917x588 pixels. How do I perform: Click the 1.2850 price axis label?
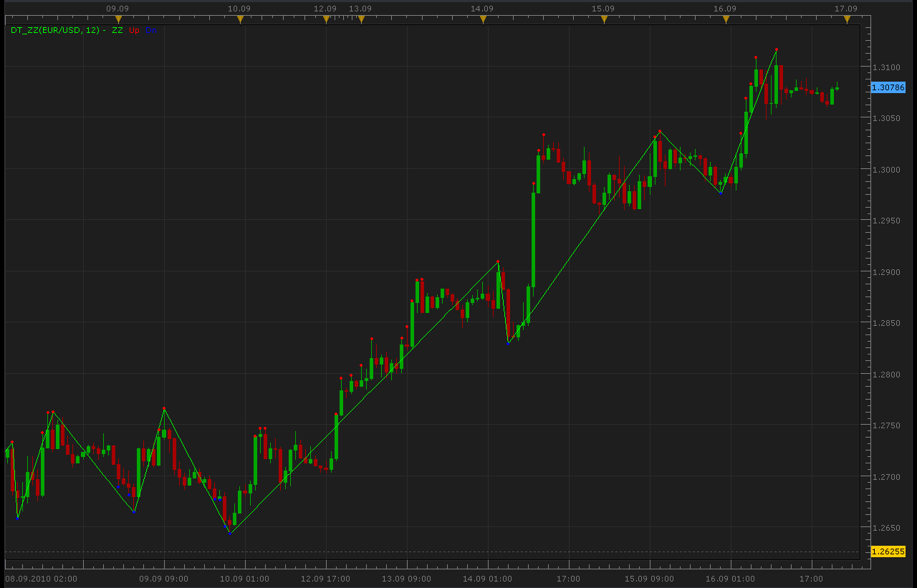pos(885,323)
